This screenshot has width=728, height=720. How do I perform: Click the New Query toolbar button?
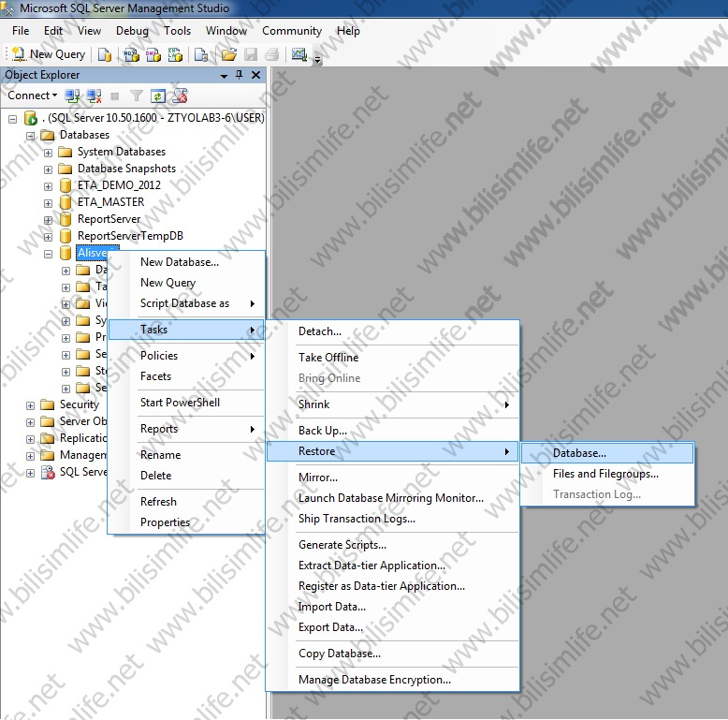(x=49, y=54)
